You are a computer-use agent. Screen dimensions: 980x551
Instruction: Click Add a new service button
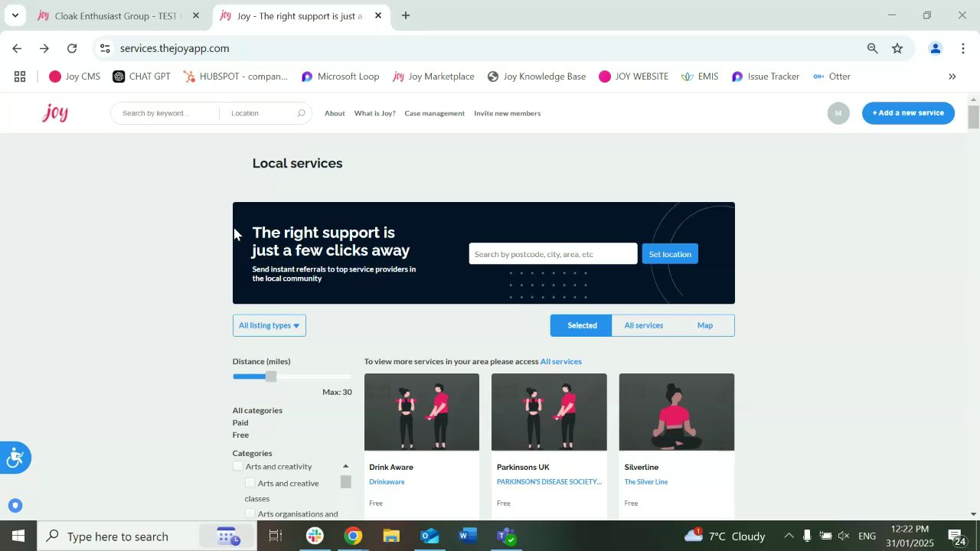(908, 113)
